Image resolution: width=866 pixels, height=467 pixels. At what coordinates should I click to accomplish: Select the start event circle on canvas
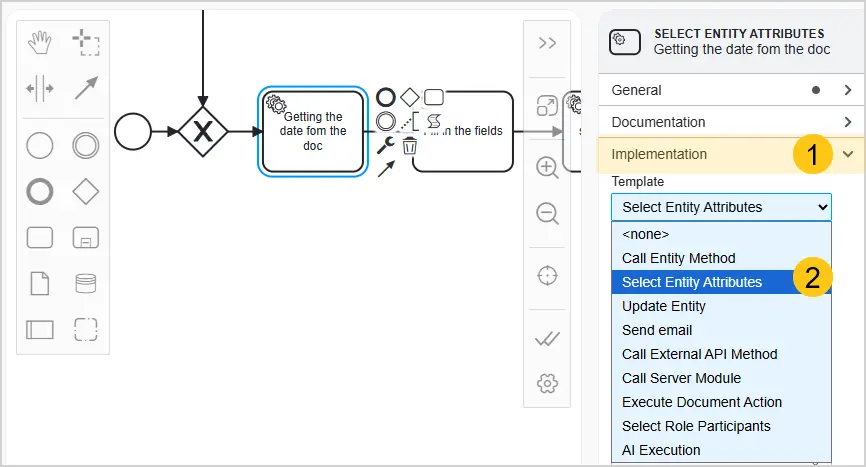tap(133, 131)
